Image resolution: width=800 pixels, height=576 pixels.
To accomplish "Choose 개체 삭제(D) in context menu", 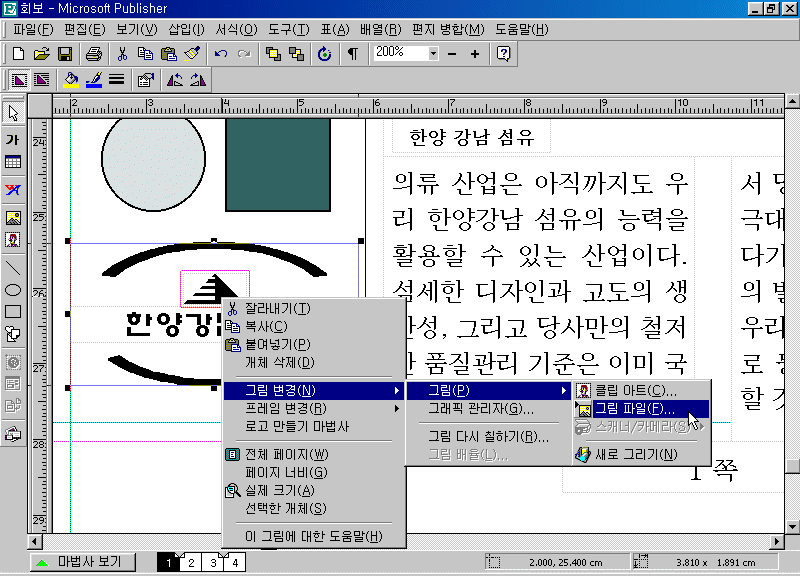I will point(314,362).
